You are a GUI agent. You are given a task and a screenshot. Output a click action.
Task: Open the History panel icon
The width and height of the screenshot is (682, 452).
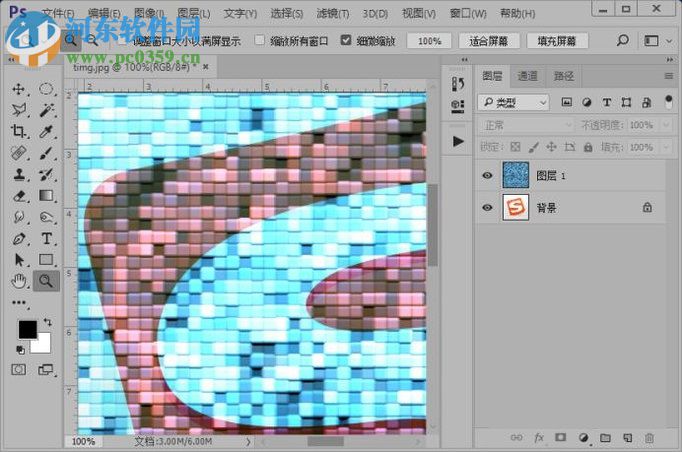458,84
